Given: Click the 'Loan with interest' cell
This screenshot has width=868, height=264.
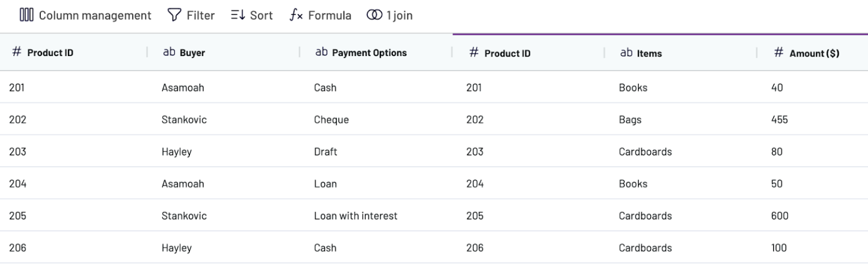Looking at the screenshot, I should point(355,216).
